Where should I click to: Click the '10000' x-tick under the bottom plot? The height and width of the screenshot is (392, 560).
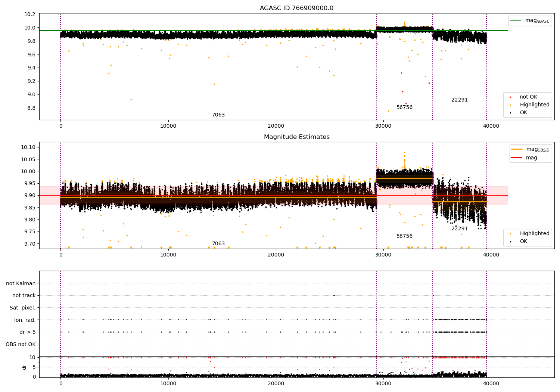(168, 384)
